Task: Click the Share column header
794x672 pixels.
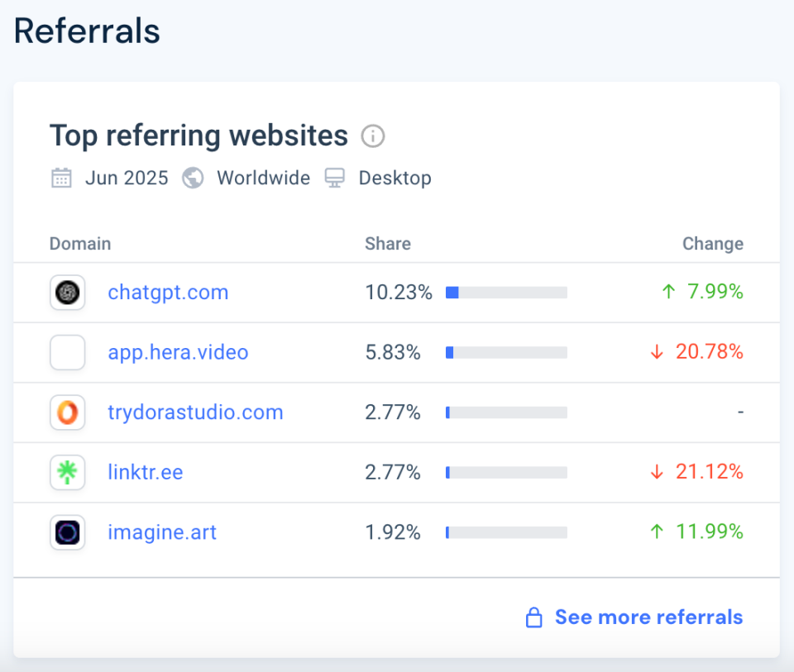Action: click(388, 244)
